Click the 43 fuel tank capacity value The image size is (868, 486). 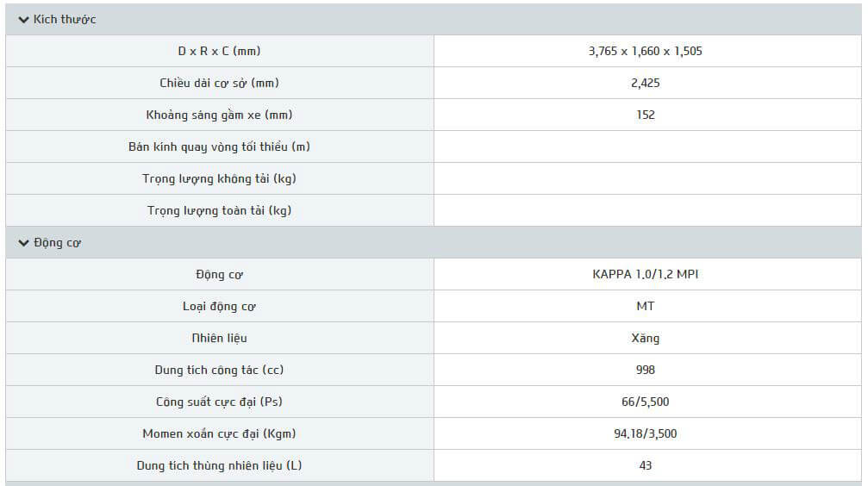(645, 465)
